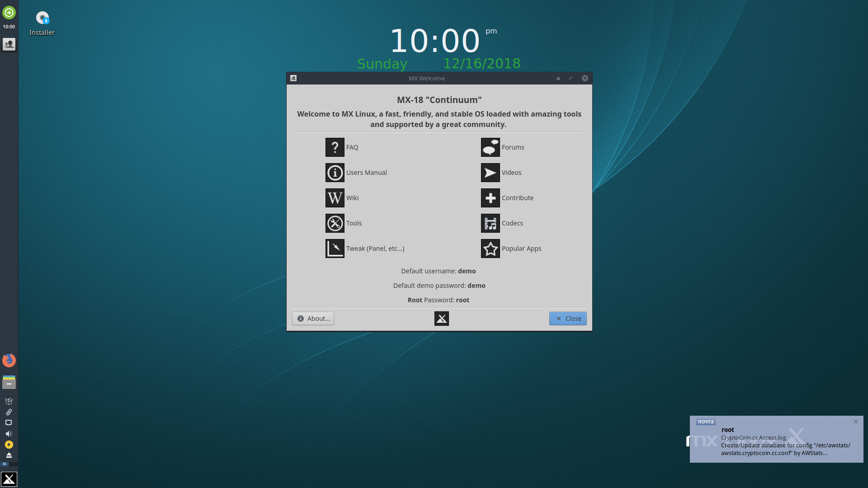
Task: Click the Codecs label
Action: point(512,223)
